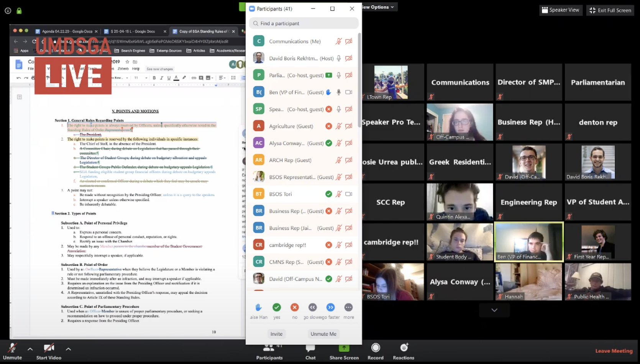Screen dimensions: 640x364
Task: Open the View Options dropdown
Action: click(379, 7)
